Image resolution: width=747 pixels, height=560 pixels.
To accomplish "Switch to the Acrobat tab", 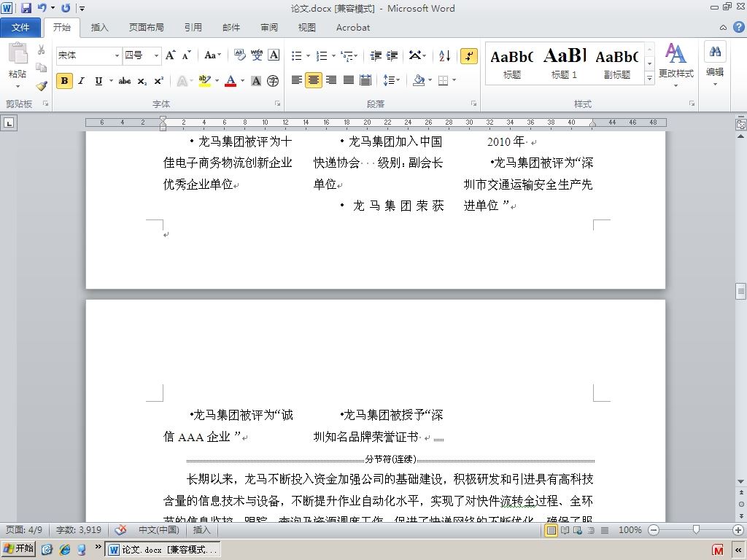I will coord(353,27).
